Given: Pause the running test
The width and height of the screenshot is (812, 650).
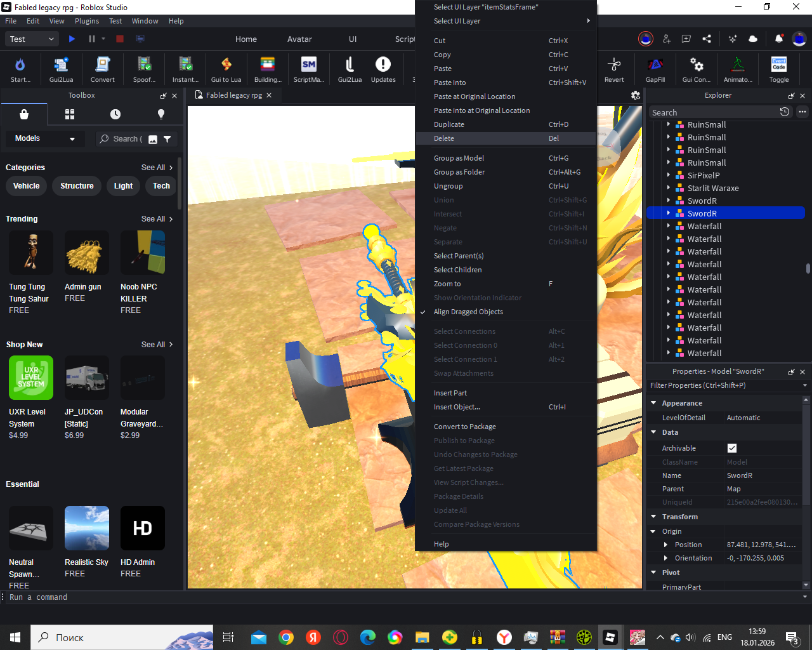Looking at the screenshot, I should point(92,39).
